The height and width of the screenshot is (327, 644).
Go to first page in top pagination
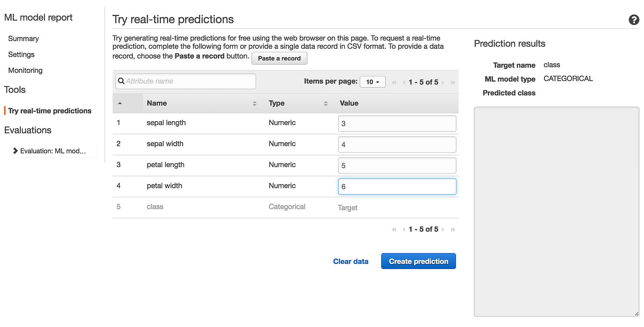pos(394,82)
